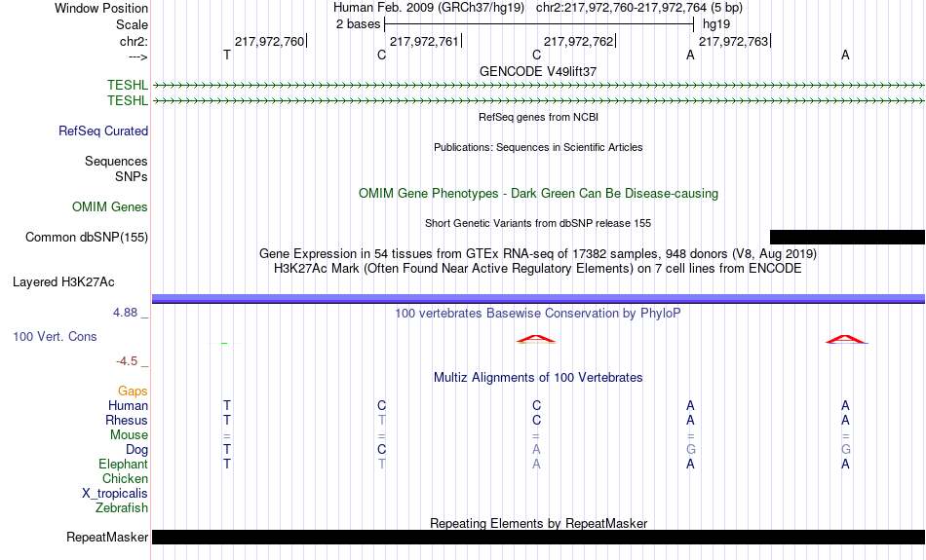Click the OMIM Gene Phenotypes track title

(539, 194)
